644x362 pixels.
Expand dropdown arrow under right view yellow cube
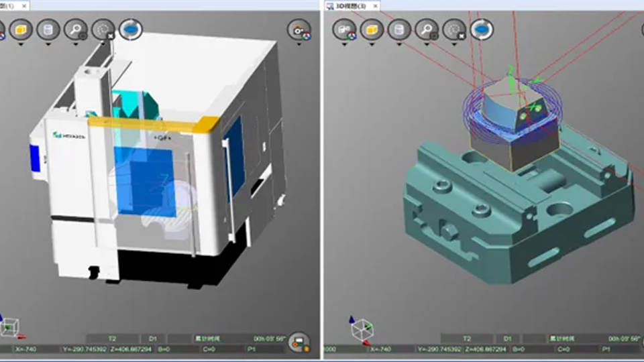(372, 45)
